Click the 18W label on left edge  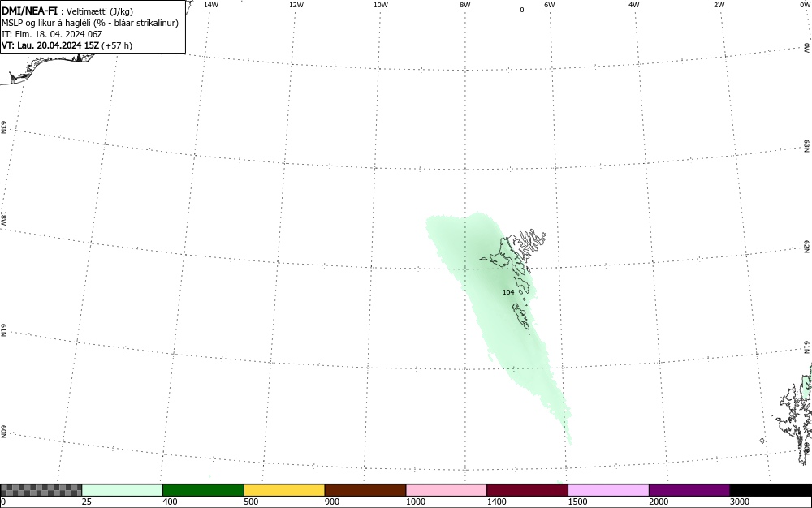3,217
